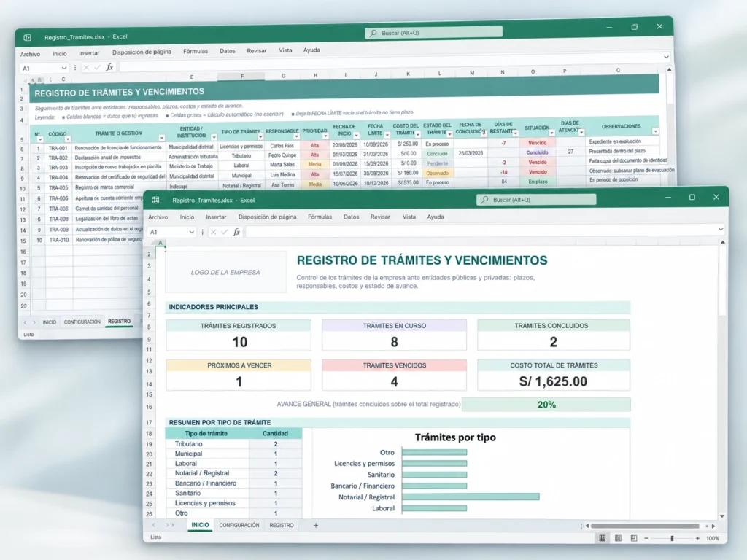The image size is (747, 560).
Task: Expand the formula bar in front window
Action: tap(720, 229)
